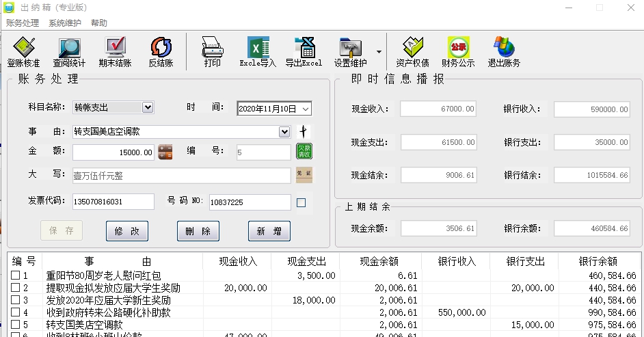
Task: Click the 银行收入 column header
Action: coord(456,261)
